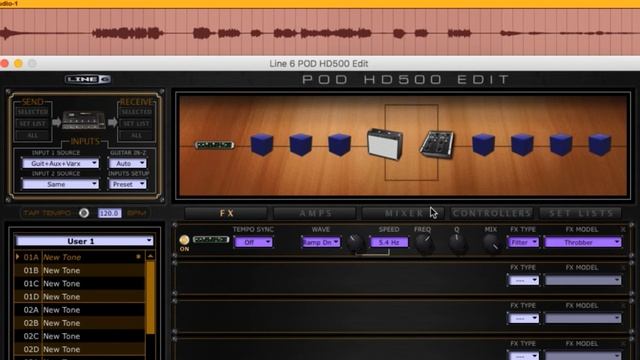Select the third blue FX block after the mixer

pyautogui.click(x=561, y=144)
